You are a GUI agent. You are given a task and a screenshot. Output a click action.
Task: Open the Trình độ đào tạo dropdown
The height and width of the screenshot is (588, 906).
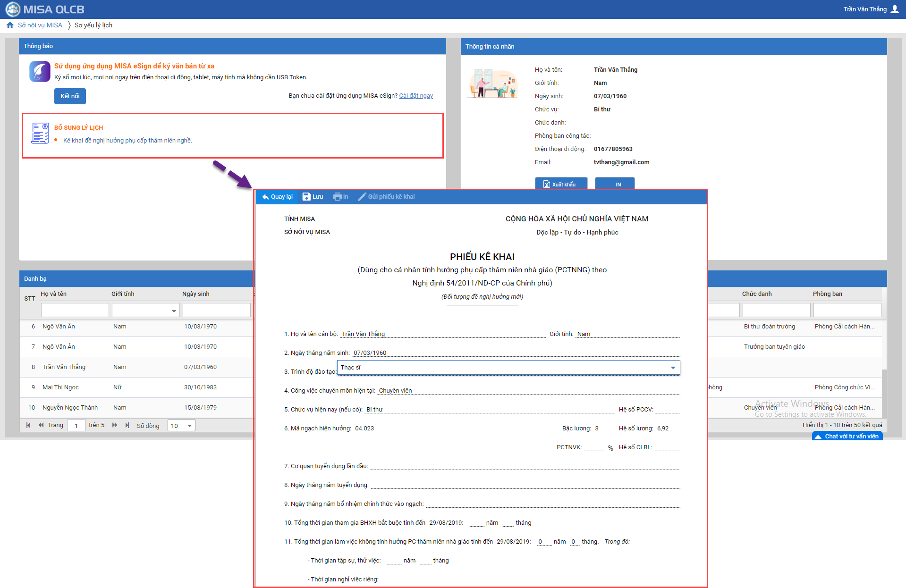tap(673, 368)
